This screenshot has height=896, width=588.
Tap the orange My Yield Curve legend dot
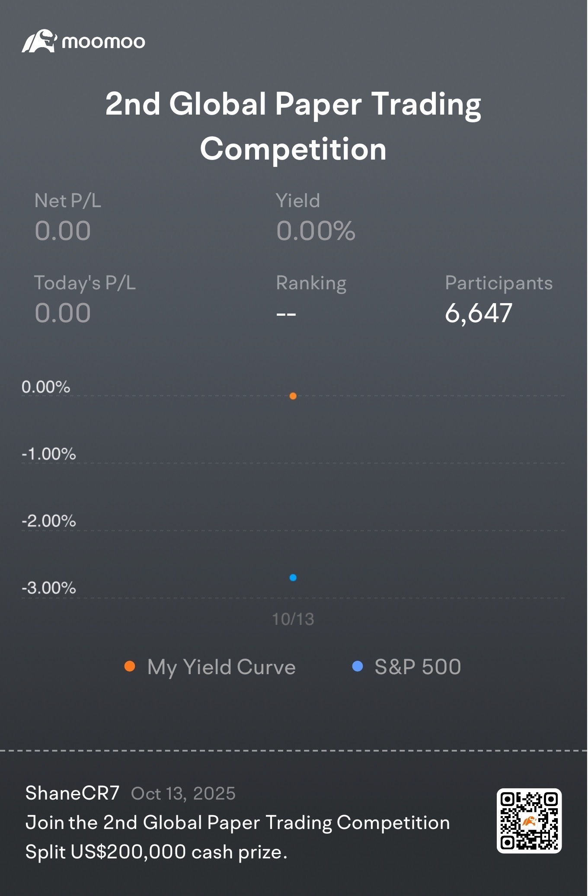pyautogui.click(x=130, y=666)
